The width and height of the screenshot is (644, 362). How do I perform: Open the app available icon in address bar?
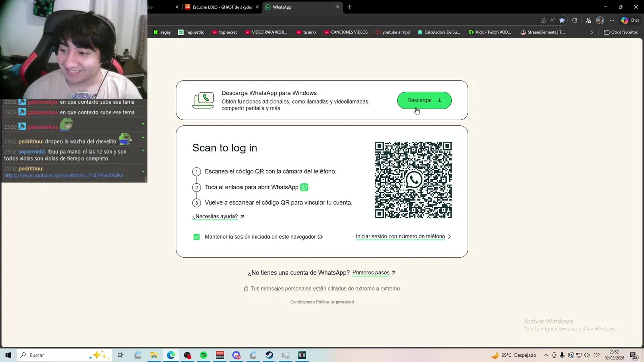pyautogui.click(x=543, y=20)
